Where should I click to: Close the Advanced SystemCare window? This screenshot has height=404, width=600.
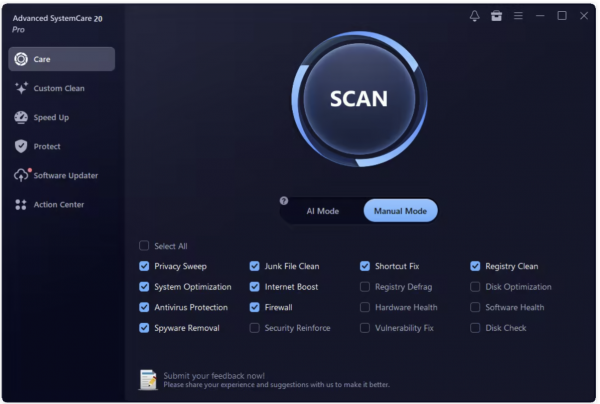tap(584, 16)
